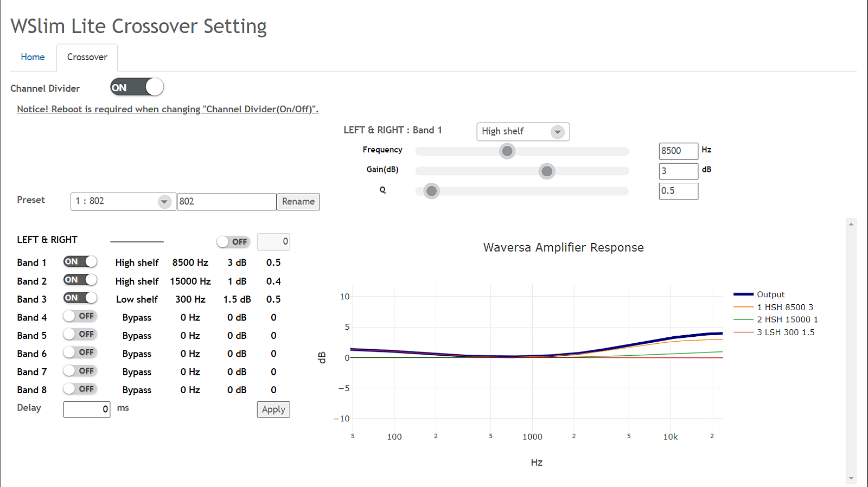Toggle legend entry 3 LSH 300 1.5
The height and width of the screenshot is (487, 868).
(x=774, y=332)
